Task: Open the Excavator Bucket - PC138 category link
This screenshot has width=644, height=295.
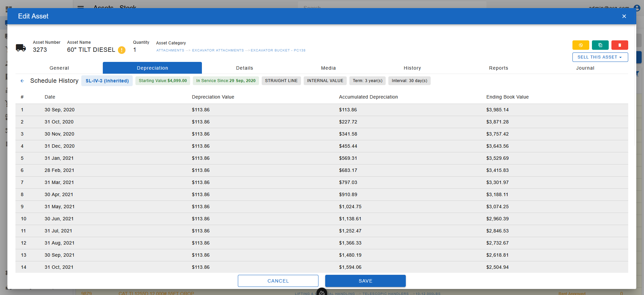Action: 278,50
